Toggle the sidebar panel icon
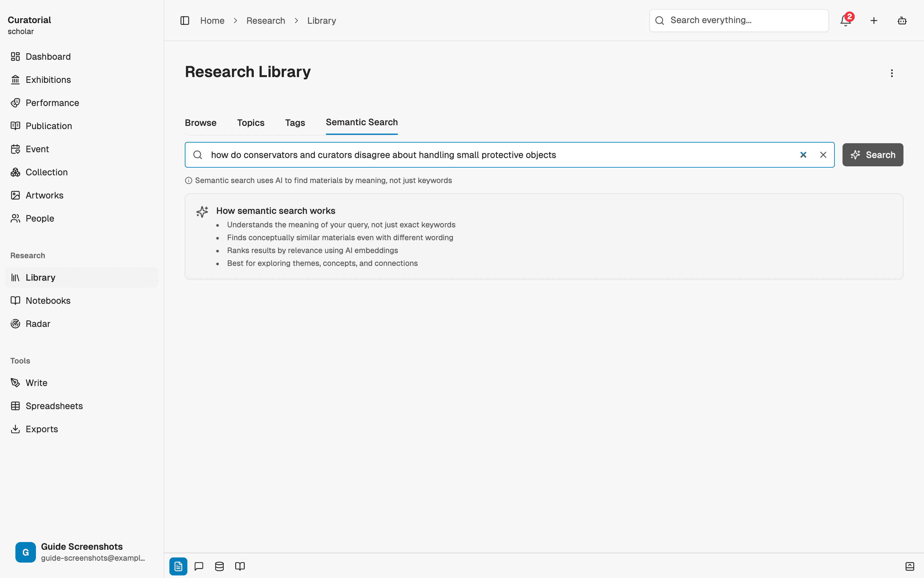The height and width of the screenshot is (578, 924). (x=185, y=21)
